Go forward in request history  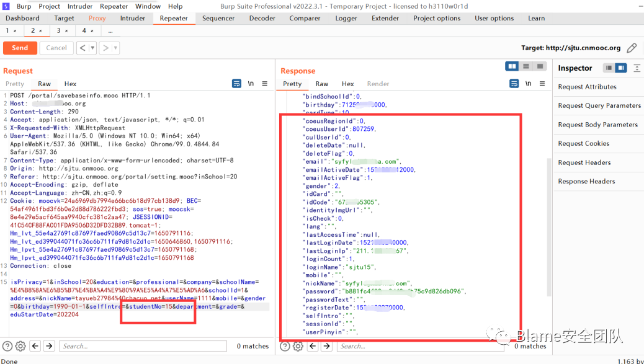point(105,48)
